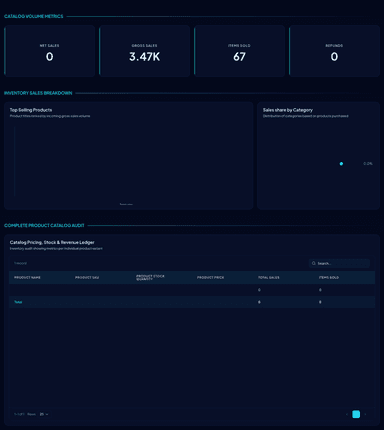Sort by Product SKU column header
384x430 pixels.
coord(87,277)
